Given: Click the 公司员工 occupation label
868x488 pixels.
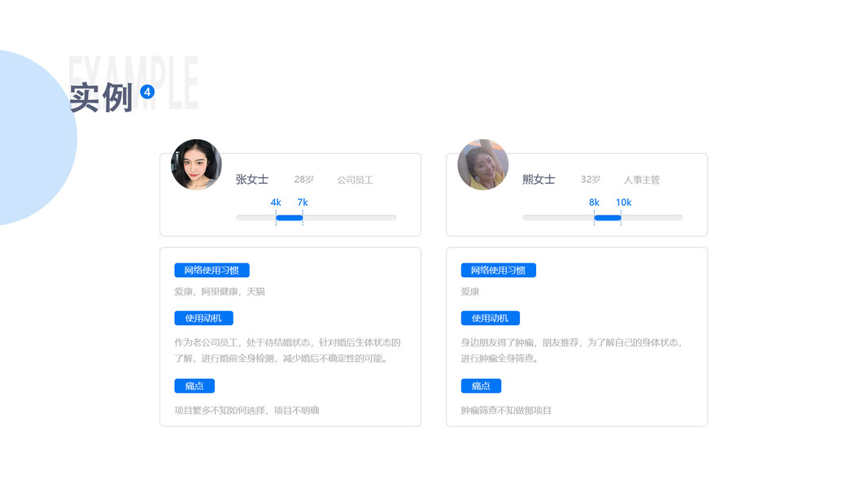Looking at the screenshot, I should [355, 180].
